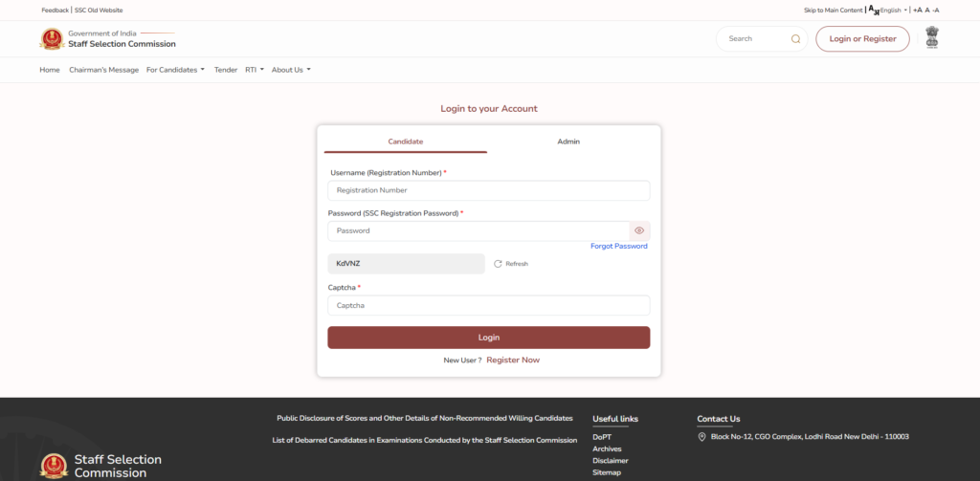Screen dimensions: 980x481
Task: Click the Login or Register button
Action: [x=862, y=39]
